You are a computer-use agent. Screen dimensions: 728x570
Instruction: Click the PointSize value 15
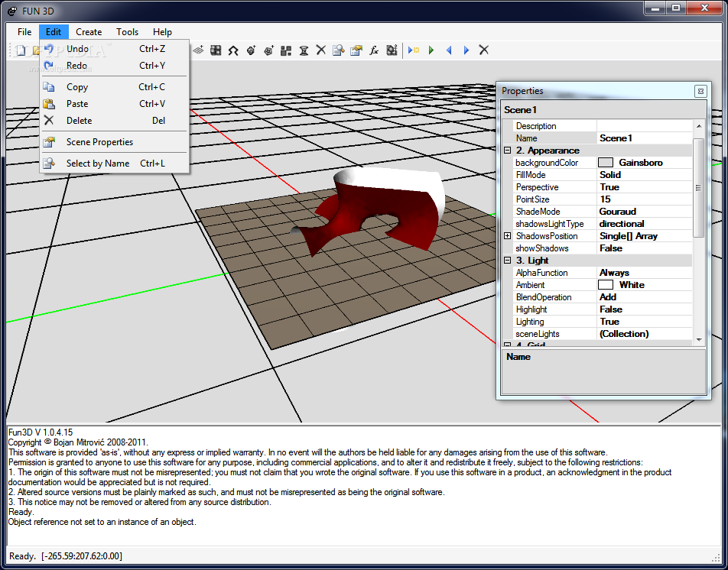[x=645, y=199]
